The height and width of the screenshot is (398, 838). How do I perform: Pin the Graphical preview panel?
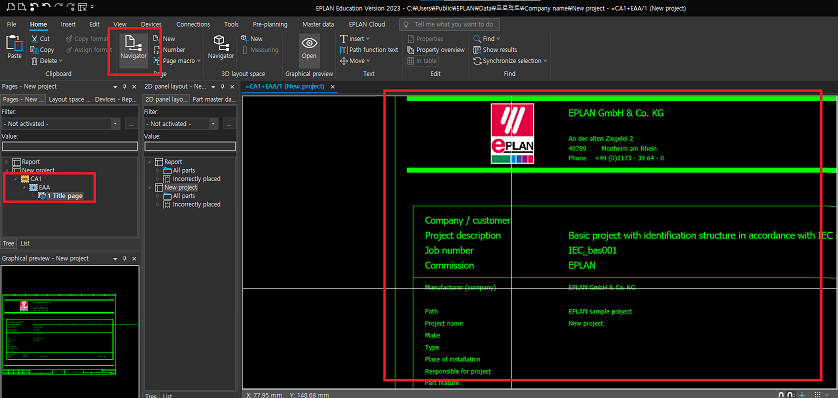tap(124, 259)
